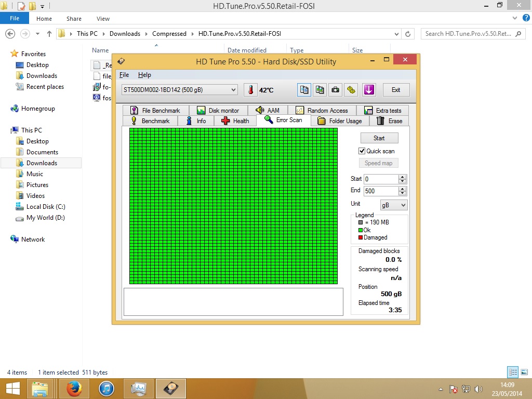Open Firefox from taskbar
Screen dimensions: 532x399
click(x=74, y=389)
